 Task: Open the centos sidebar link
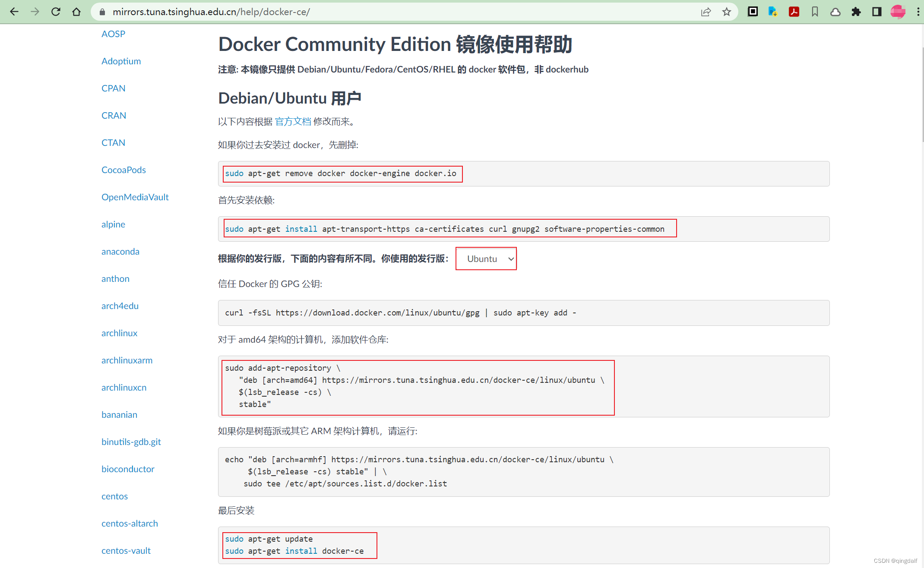point(114,496)
